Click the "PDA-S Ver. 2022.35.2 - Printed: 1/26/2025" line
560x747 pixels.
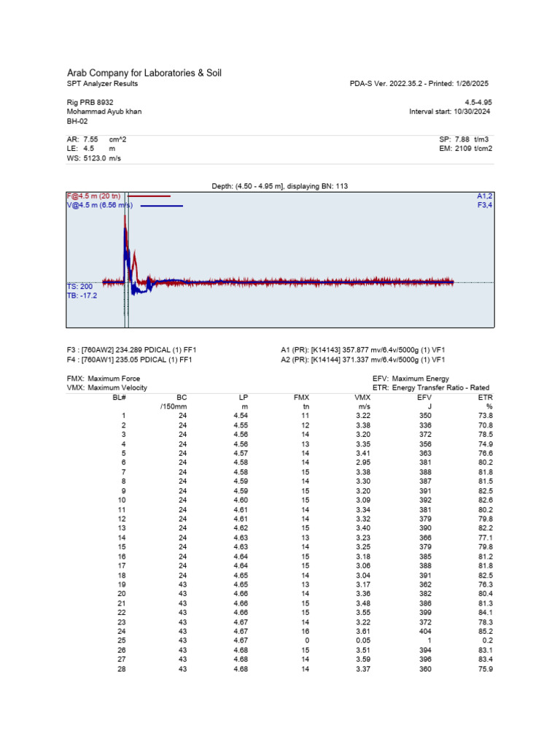[x=419, y=84]
